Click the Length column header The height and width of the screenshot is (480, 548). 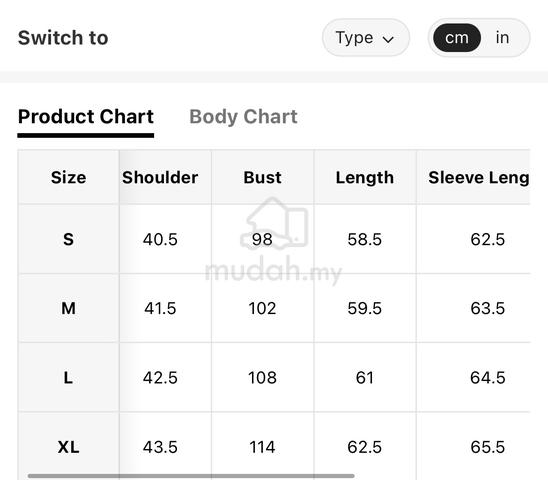pyautogui.click(x=365, y=178)
